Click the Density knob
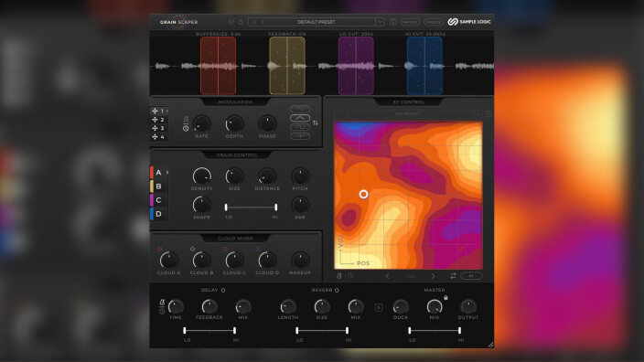644x362 pixels. (x=201, y=176)
